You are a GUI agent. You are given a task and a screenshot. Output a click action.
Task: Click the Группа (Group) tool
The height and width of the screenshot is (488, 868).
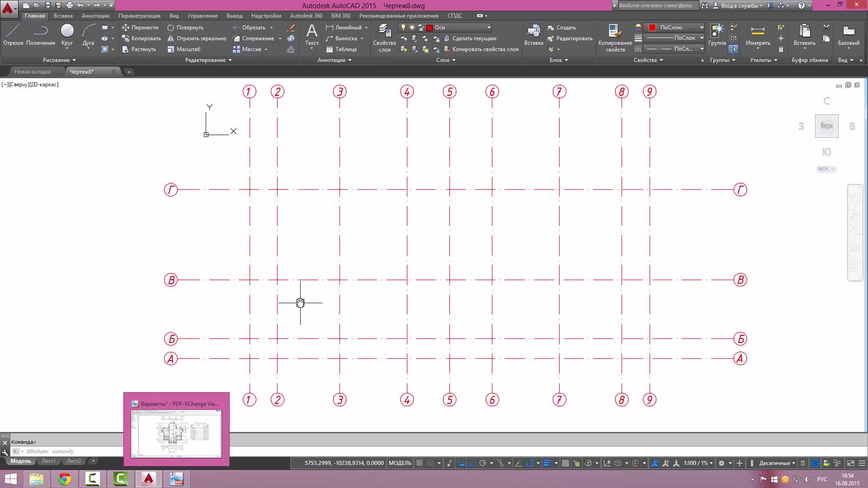pyautogui.click(x=717, y=35)
